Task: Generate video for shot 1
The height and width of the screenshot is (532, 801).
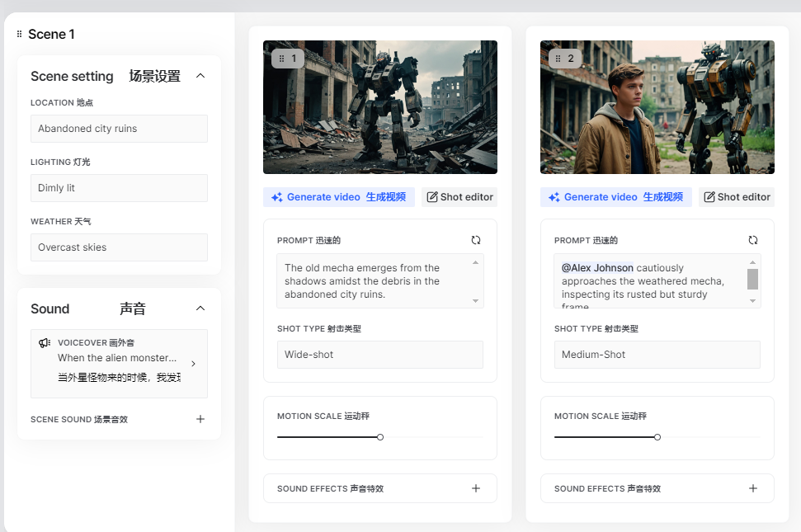Action: (339, 197)
